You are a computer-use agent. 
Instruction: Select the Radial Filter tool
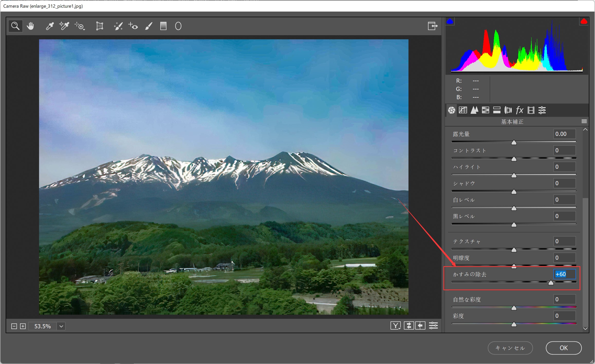178,26
